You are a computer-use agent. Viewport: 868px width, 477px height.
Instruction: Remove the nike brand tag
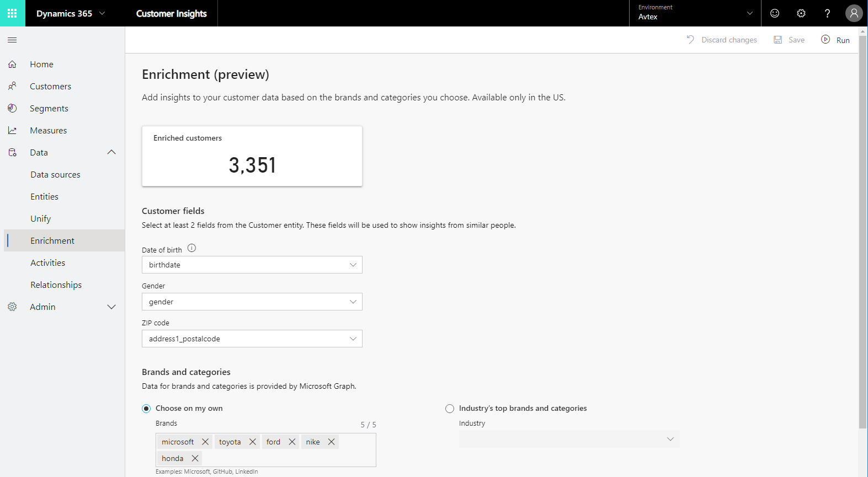(x=332, y=442)
